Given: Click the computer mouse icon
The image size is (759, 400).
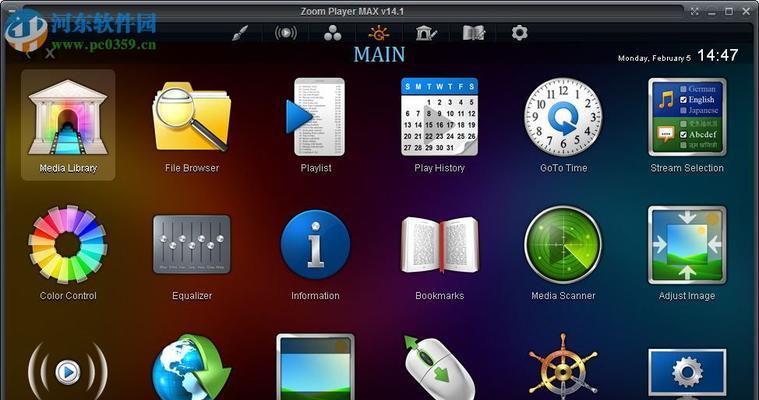Looking at the screenshot, I should click(439, 368).
